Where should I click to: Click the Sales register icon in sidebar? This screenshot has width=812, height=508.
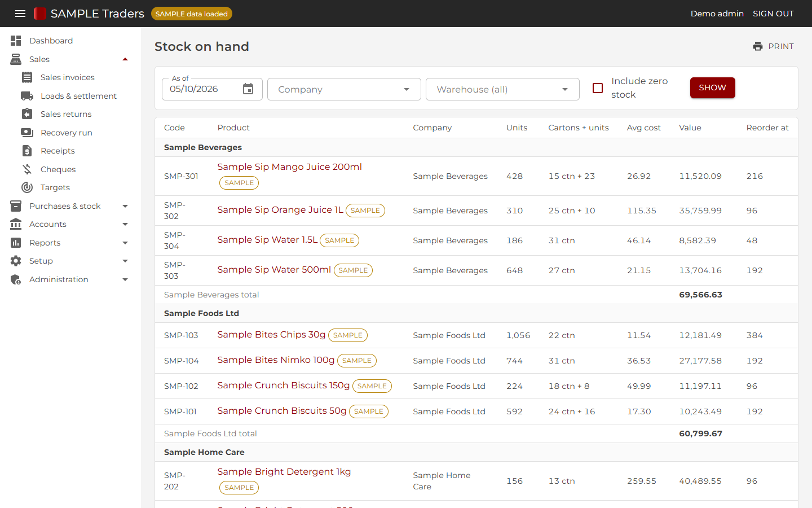pos(16,59)
